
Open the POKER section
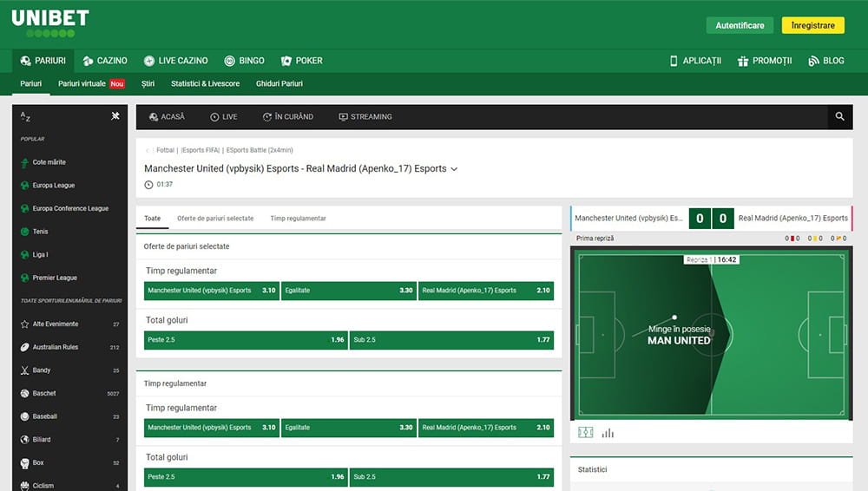(302, 61)
